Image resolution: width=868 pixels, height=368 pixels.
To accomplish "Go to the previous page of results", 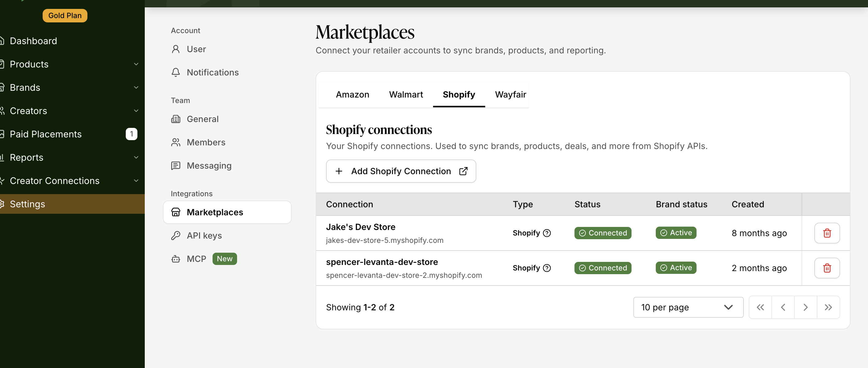I will point(783,307).
